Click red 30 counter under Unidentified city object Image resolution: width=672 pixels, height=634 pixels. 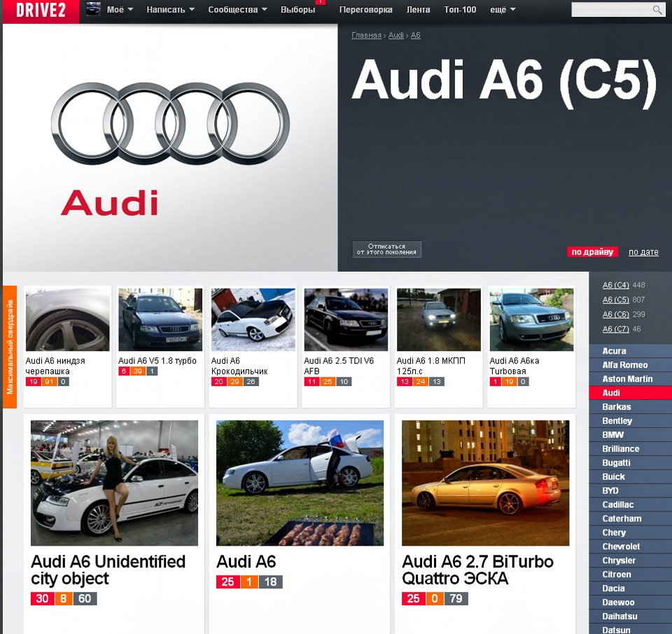point(42,598)
